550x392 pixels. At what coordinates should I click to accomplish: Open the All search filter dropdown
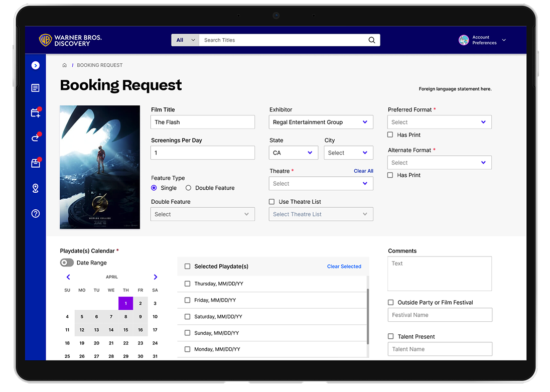(185, 40)
